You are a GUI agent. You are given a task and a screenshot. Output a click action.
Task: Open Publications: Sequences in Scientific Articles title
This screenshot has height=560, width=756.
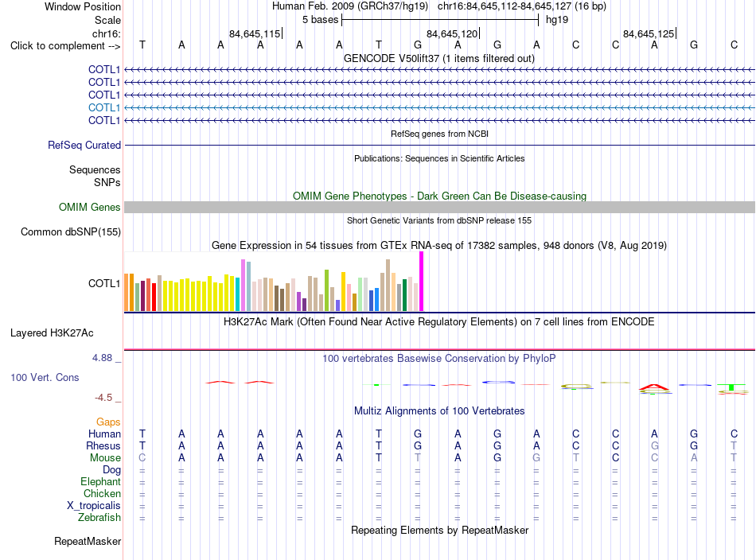point(439,158)
